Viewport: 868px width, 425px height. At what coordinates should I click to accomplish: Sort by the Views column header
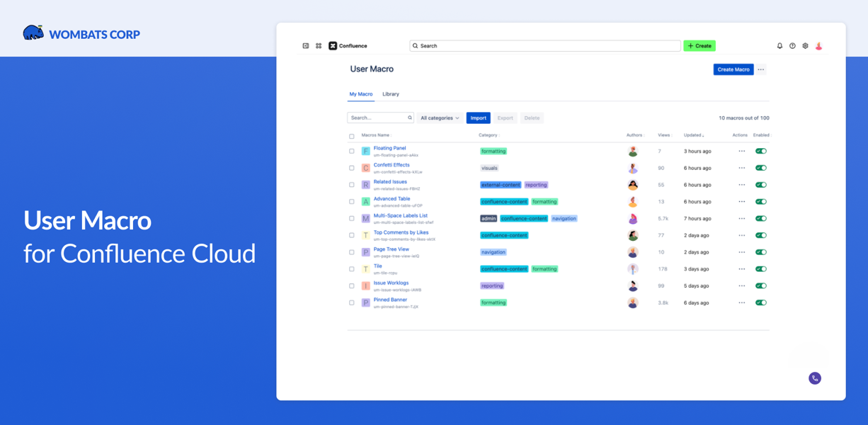665,135
